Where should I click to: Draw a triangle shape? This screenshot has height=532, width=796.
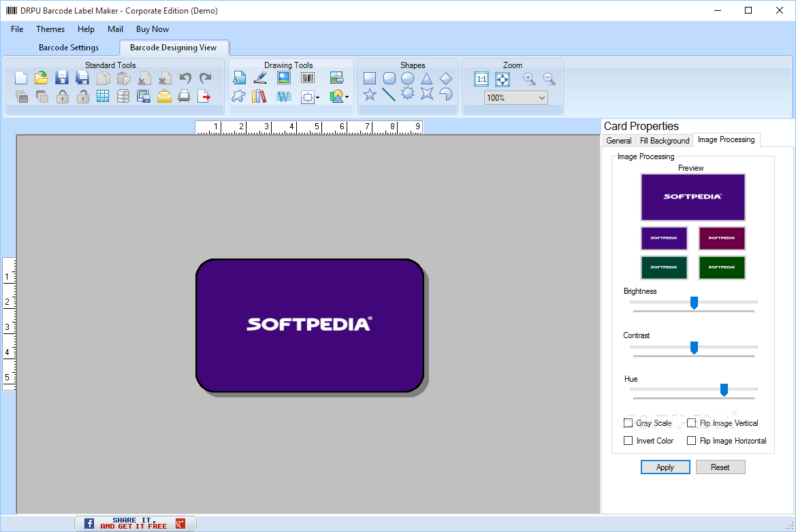[426, 79]
